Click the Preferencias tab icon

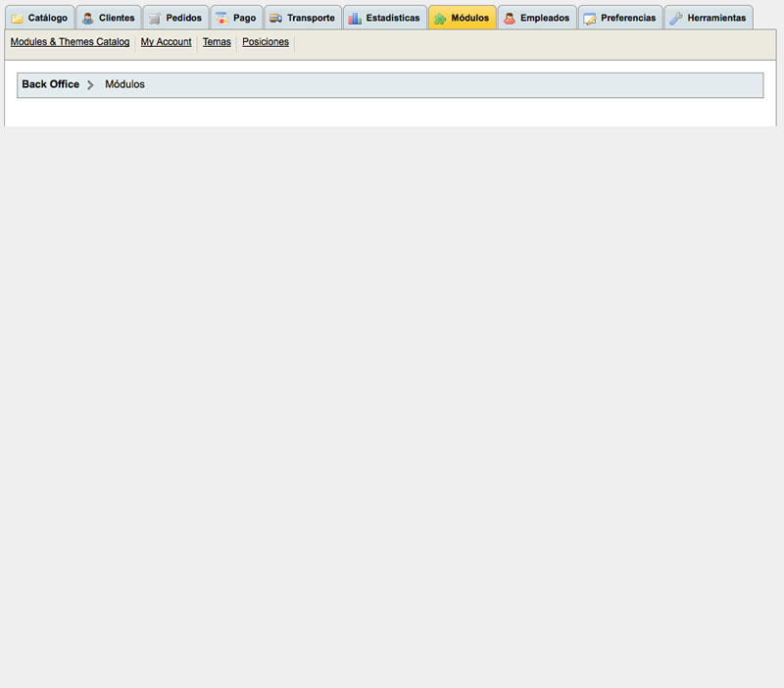click(x=590, y=19)
